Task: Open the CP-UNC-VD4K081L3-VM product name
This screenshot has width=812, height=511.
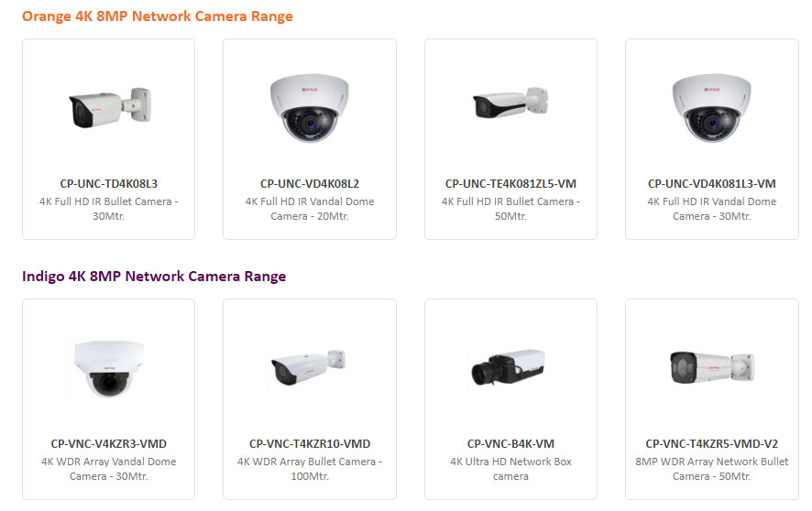Action: click(712, 183)
